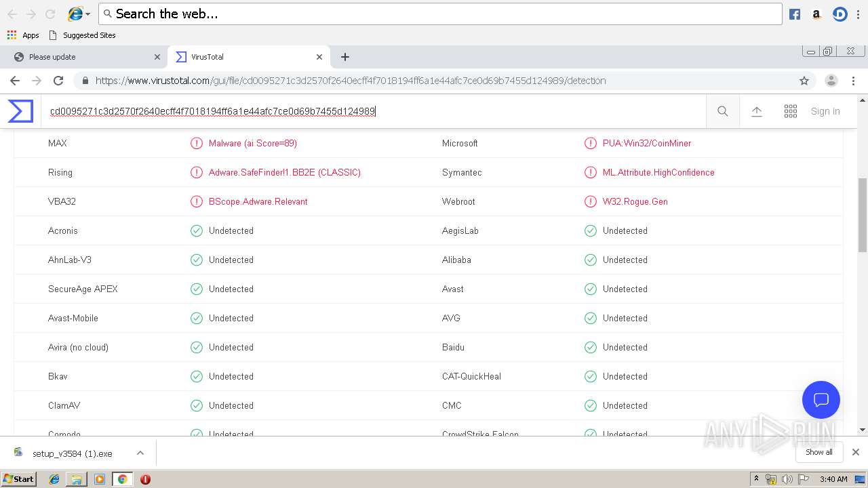Click the Acronis undetected check icon
Screen dimensions: 868x488
point(197,230)
